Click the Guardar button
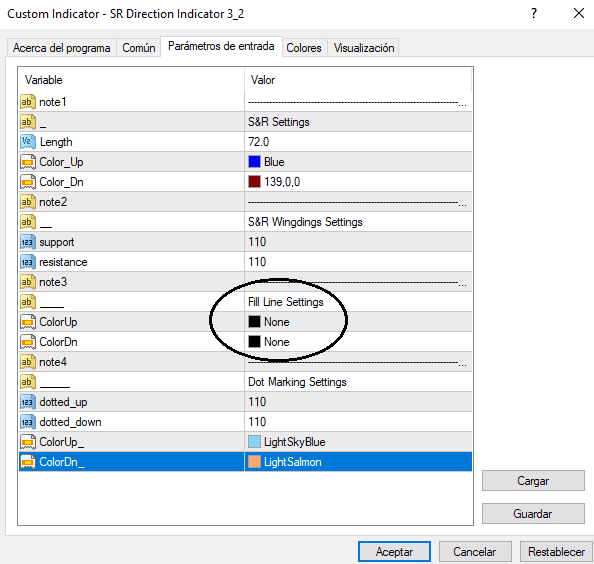The width and height of the screenshot is (594, 564). coord(533,514)
